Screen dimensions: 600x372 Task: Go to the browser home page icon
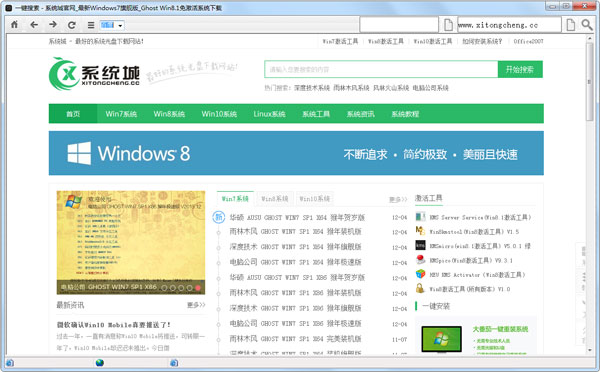click(15, 25)
